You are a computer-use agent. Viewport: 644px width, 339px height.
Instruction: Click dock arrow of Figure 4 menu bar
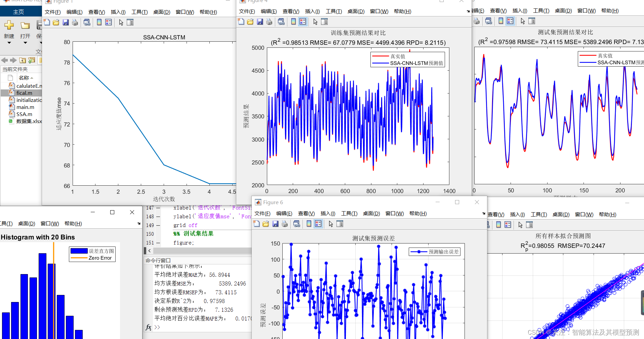point(468,11)
